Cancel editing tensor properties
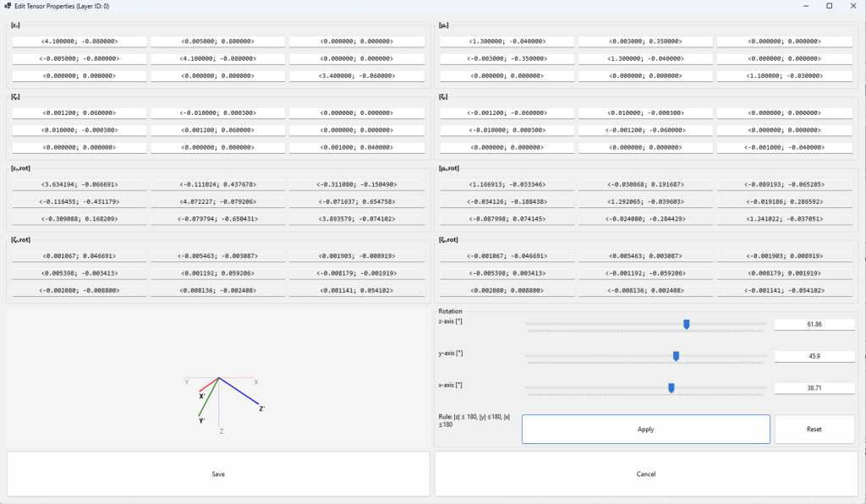This screenshot has height=504, width=866. [x=646, y=474]
